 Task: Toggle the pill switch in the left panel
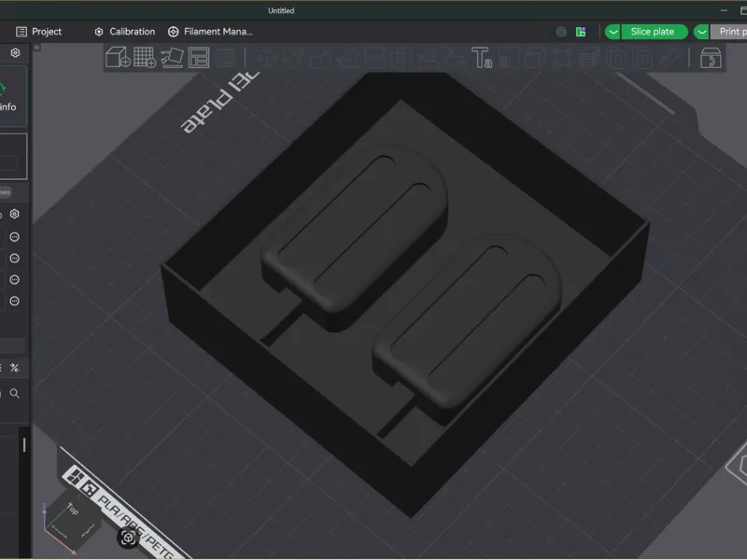click(x=6, y=192)
